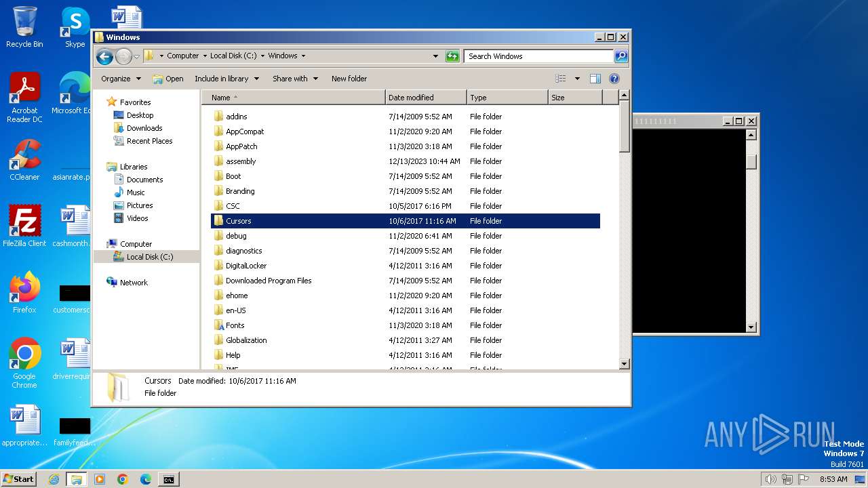Viewport: 868px width, 488px height.
Task: Open Recycle Bin desktop icon
Action: point(24,27)
